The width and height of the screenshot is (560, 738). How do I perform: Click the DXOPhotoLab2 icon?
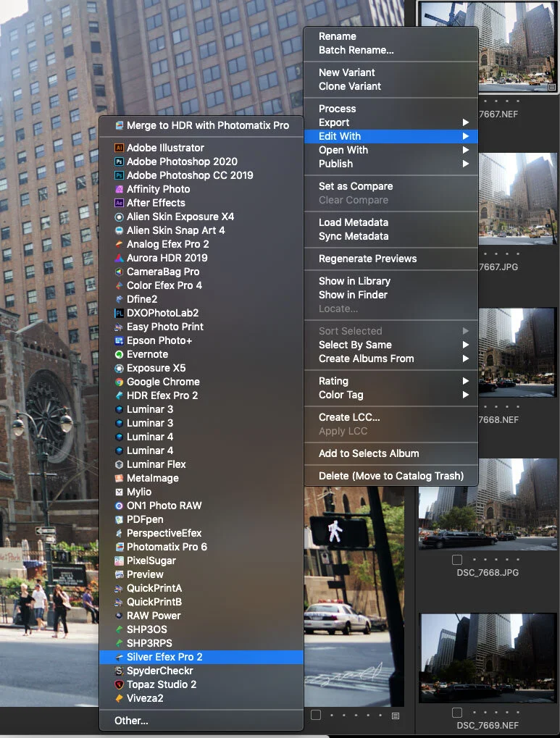pos(119,313)
